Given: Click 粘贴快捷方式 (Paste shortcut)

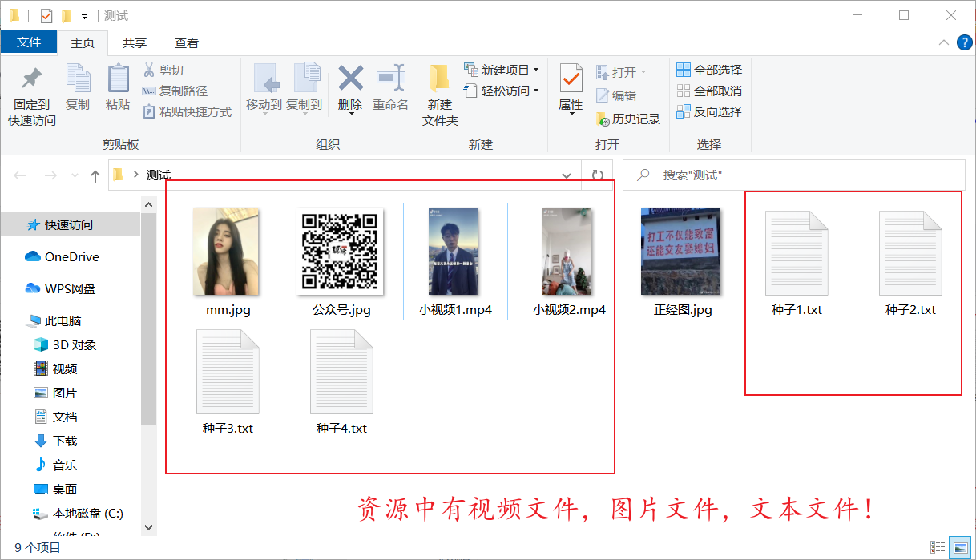Looking at the screenshot, I should pos(187,112).
